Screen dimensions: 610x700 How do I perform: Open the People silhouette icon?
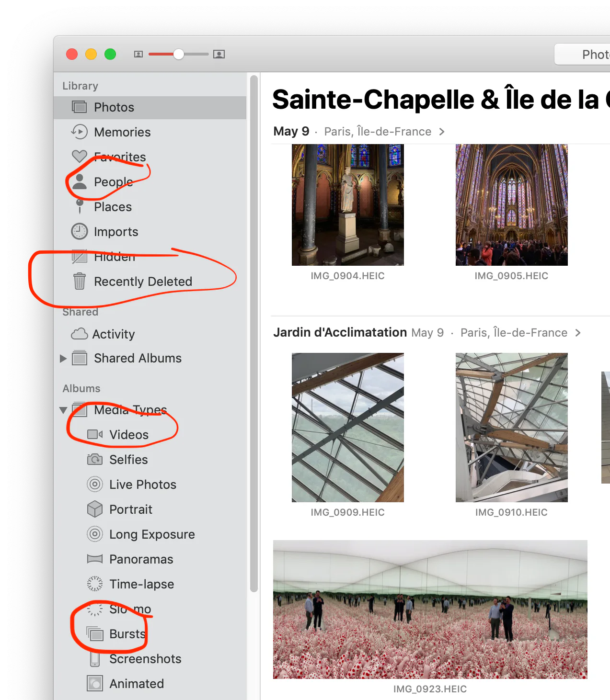click(80, 181)
